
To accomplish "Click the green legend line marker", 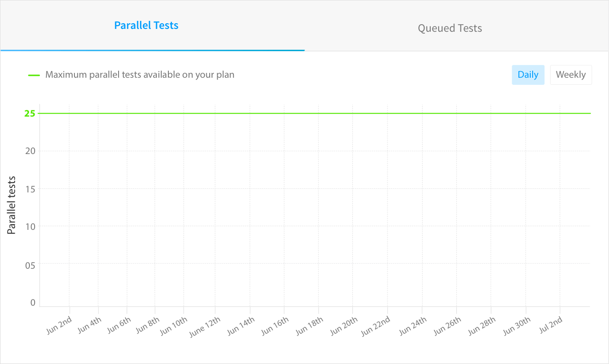I will point(33,74).
